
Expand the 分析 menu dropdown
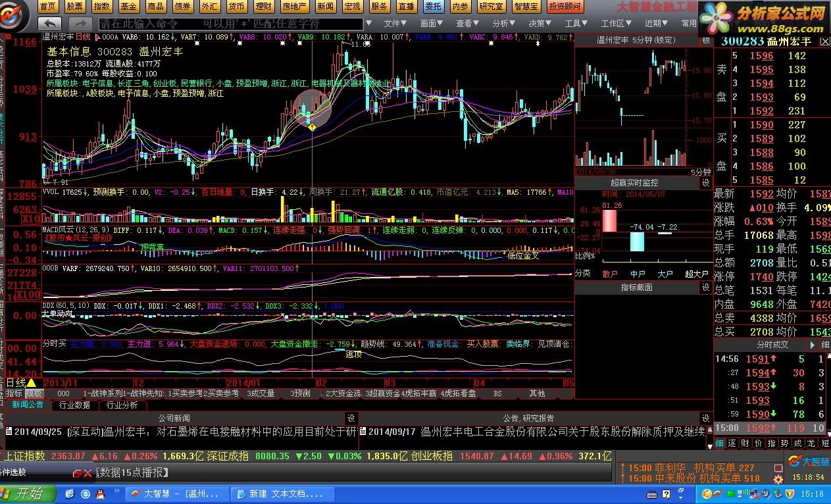pos(504,23)
